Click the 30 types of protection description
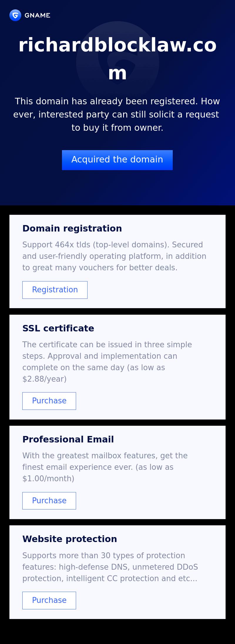This screenshot has width=235, height=644. pos(110,567)
